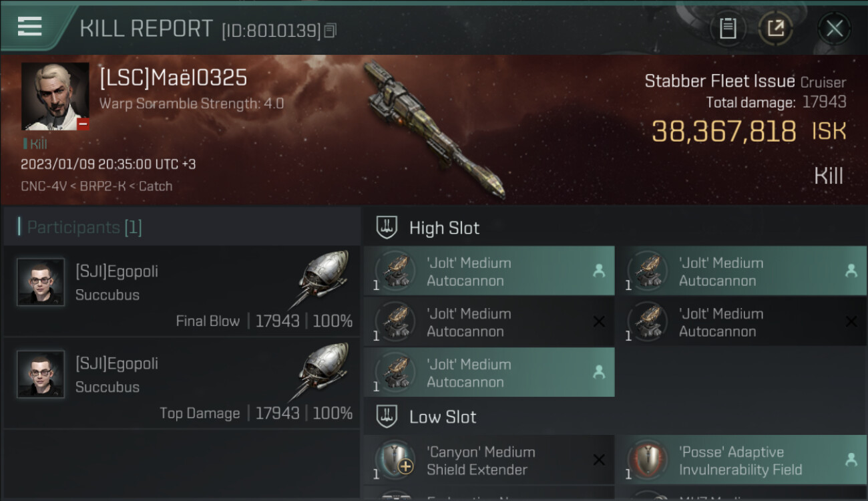Viewport: 868px width, 501px height.
Task: Click the Succubus icon in Top Damage row
Action: click(x=322, y=372)
